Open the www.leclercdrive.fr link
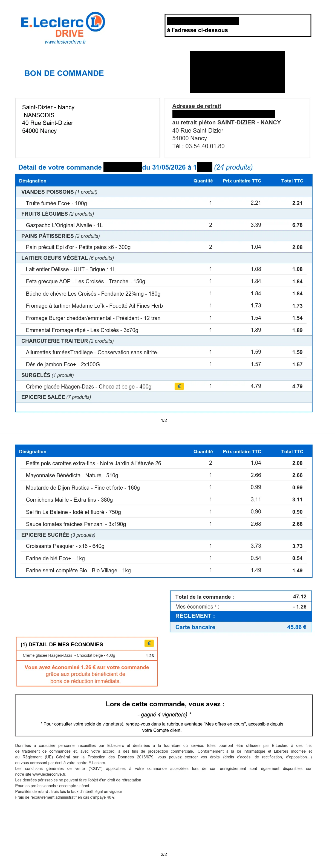This screenshot has width=335, height=868. click(x=65, y=42)
